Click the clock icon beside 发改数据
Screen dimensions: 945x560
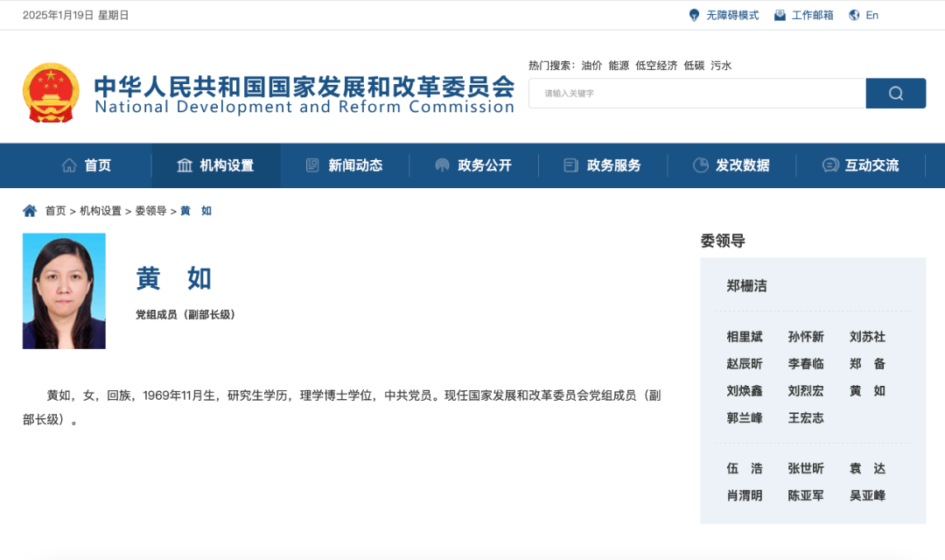click(x=700, y=165)
